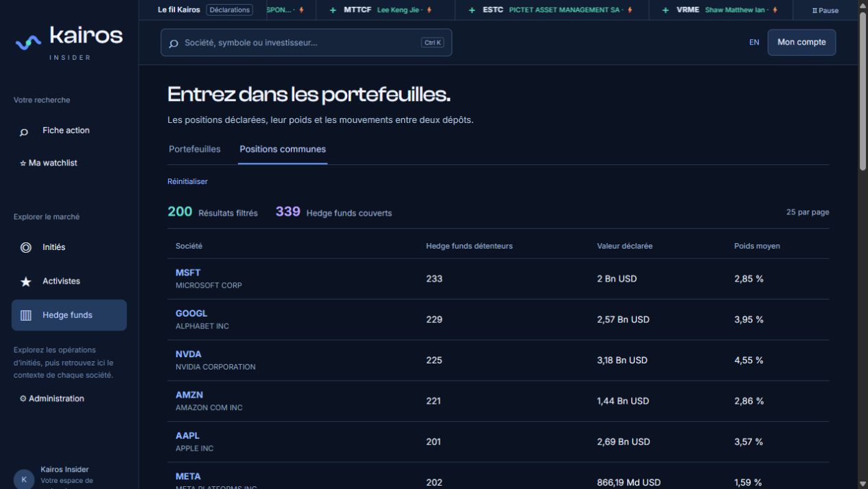Click the K user avatar
Viewport: 868px width, 489px height.
[23, 479]
